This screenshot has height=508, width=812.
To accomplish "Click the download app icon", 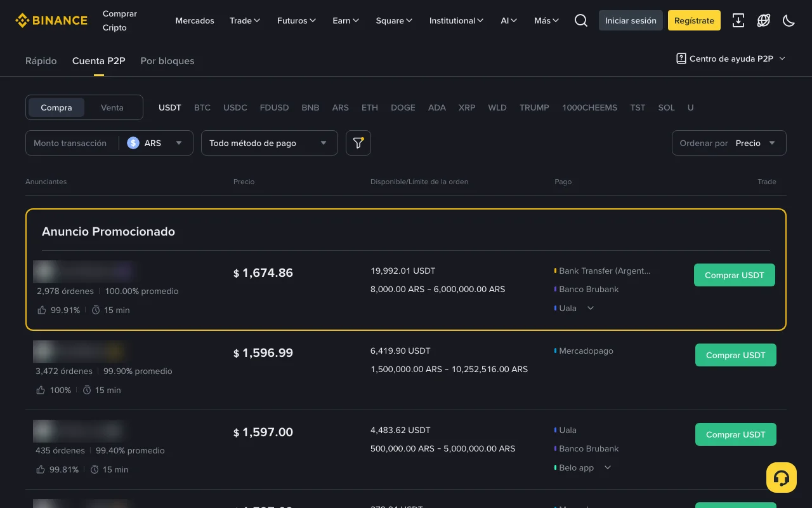I will pyautogui.click(x=738, y=20).
